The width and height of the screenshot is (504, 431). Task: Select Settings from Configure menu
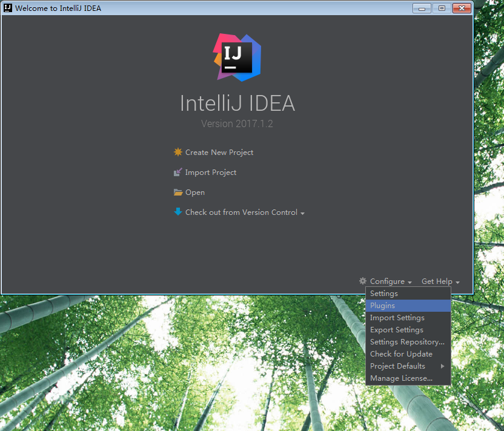[x=408, y=294]
